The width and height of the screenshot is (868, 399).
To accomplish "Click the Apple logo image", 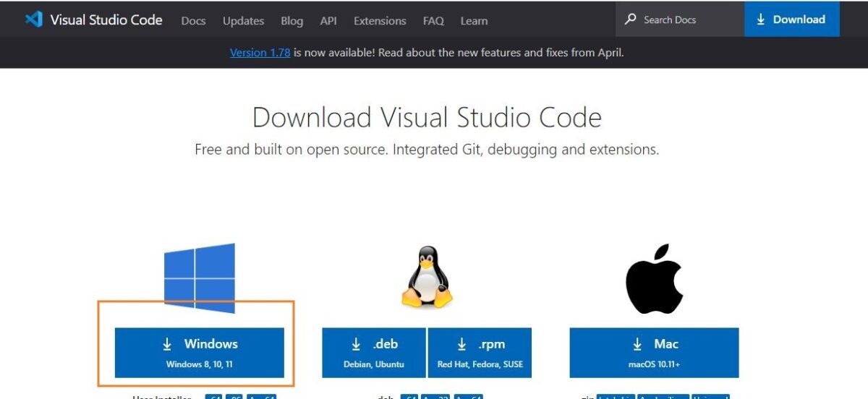I will [655, 278].
